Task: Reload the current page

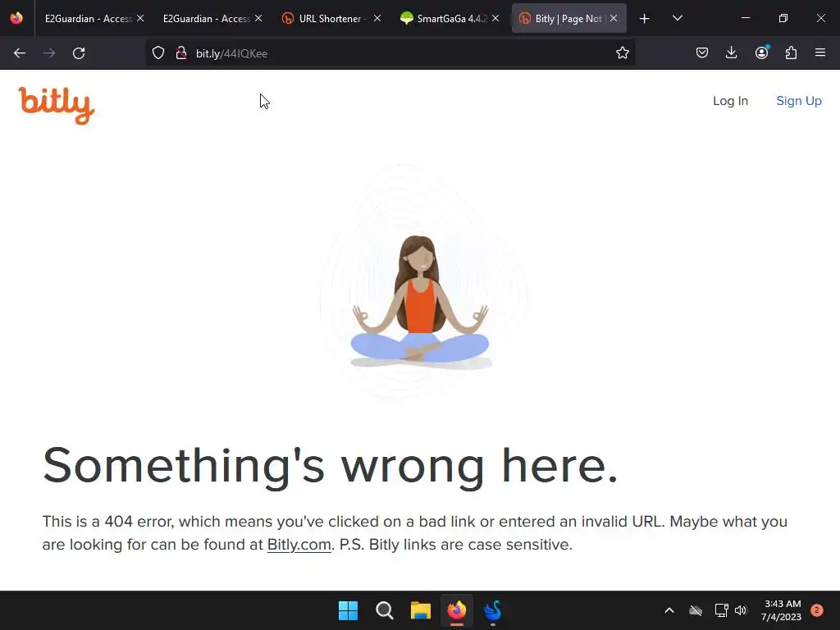Action: tap(79, 53)
